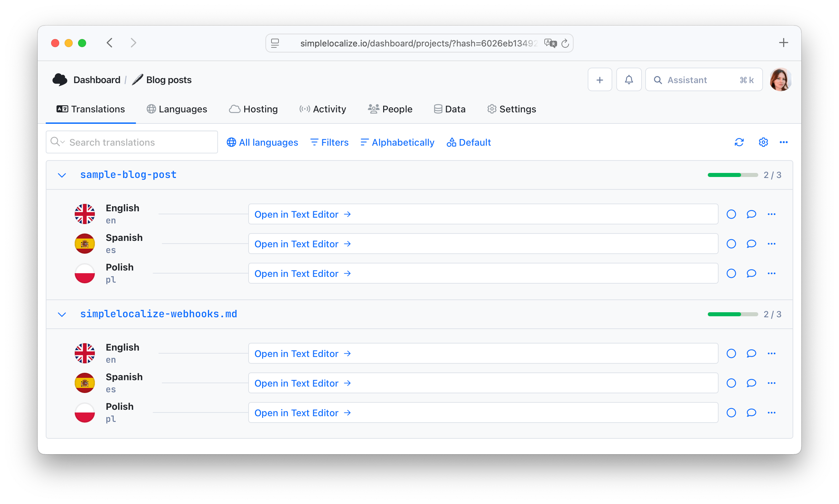
Task: Mark sample-blog-post Polish as reviewed
Action: [x=731, y=274]
